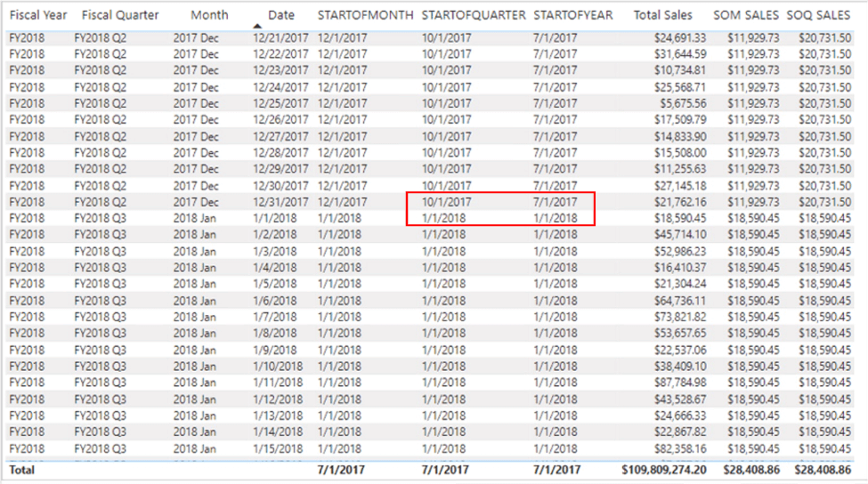868x484 pixels.
Task: Click the Total row label
Action: 21,470
